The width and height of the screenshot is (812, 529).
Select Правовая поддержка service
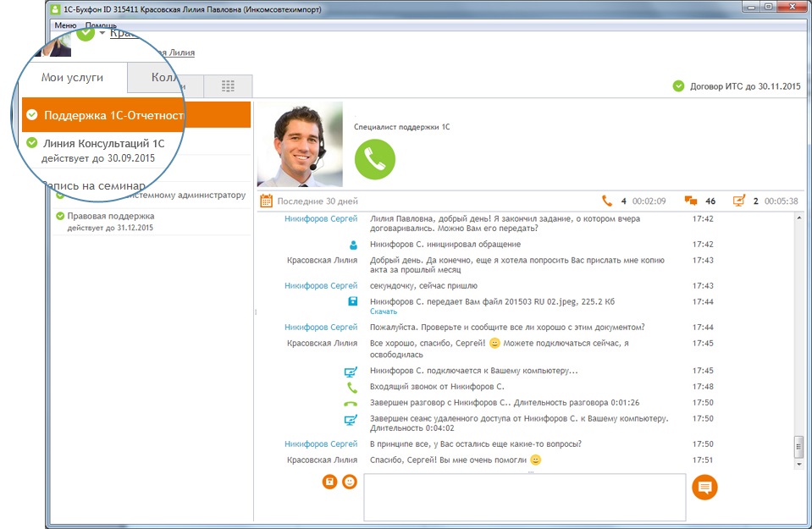pyautogui.click(x=151, y=222)
